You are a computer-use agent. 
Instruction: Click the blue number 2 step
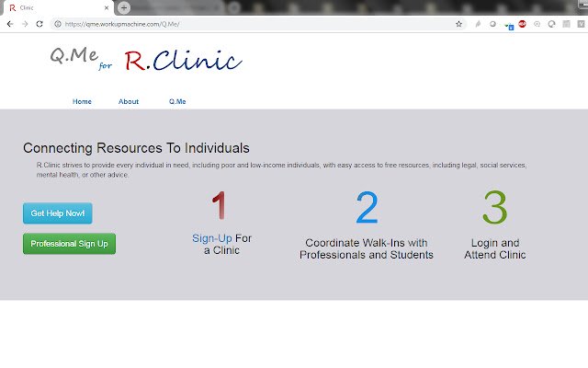pos(367,207)
